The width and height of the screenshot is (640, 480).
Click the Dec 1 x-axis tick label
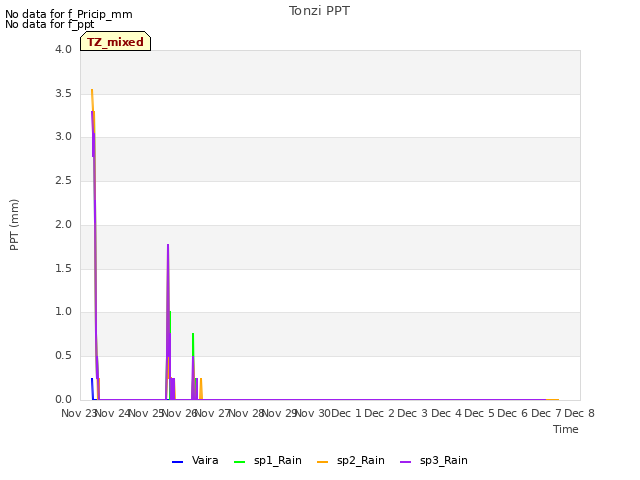tap(346, 413)
